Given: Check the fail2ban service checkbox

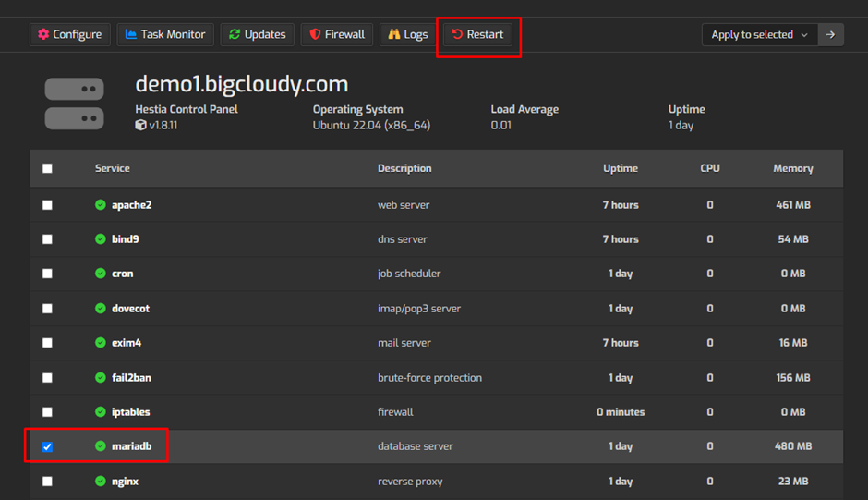Looking at the screenshot, I should coord(48,378).
